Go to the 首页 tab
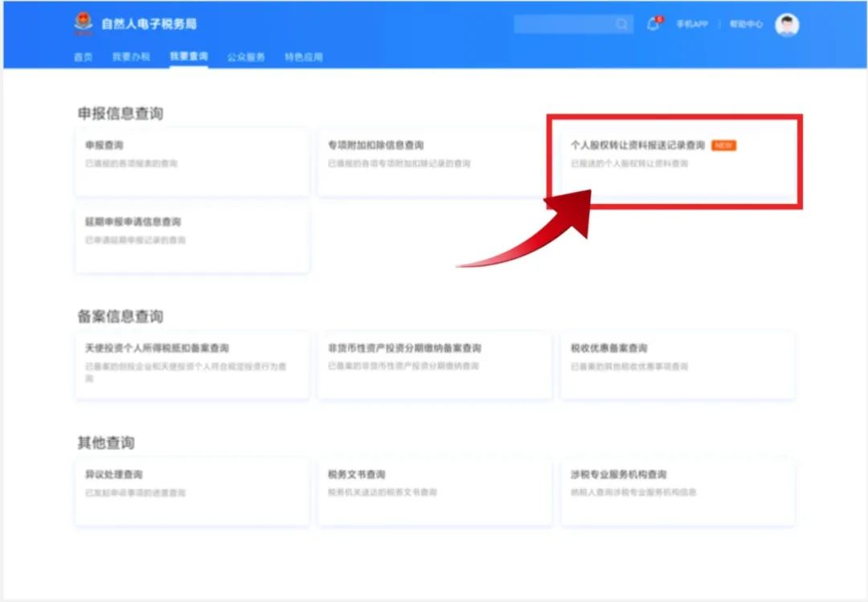 [x=83, y=56]
